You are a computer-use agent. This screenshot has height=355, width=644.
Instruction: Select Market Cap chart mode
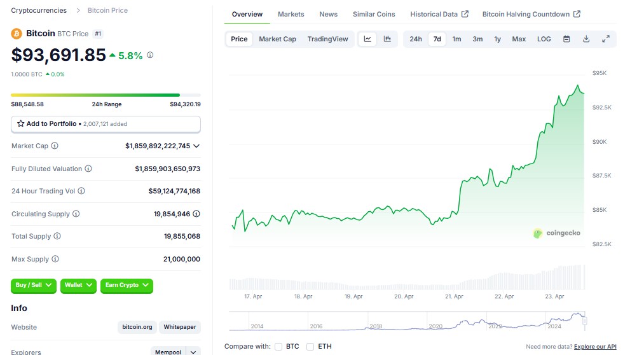click(277, 39)
